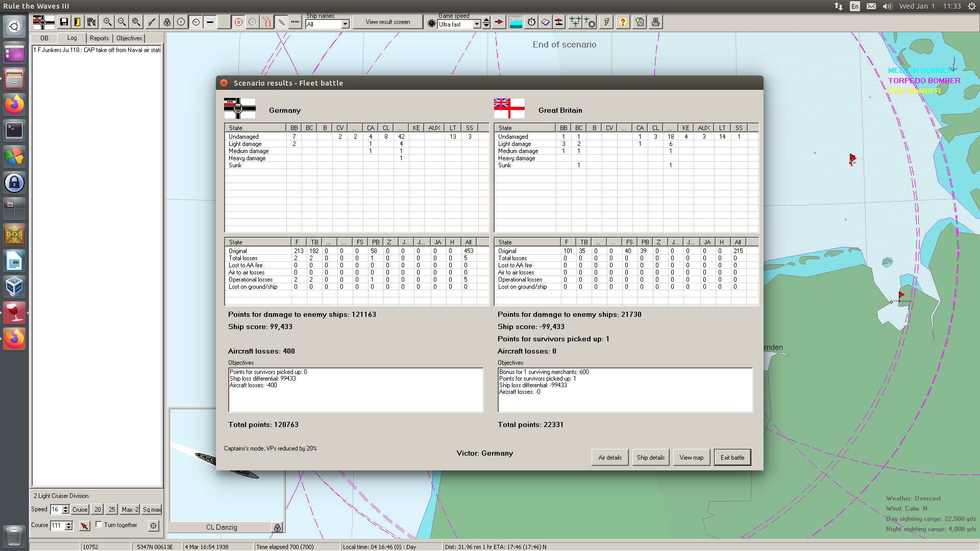Click the hand-writing document icon
Viewport: 980px width, 551px height.
(x=640, y=22)
